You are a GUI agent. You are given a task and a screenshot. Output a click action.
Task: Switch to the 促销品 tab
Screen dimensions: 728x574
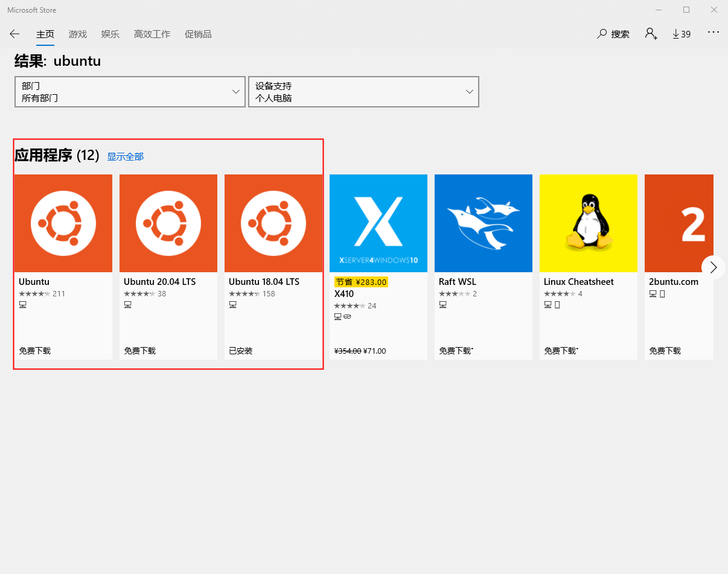point(198,34)
